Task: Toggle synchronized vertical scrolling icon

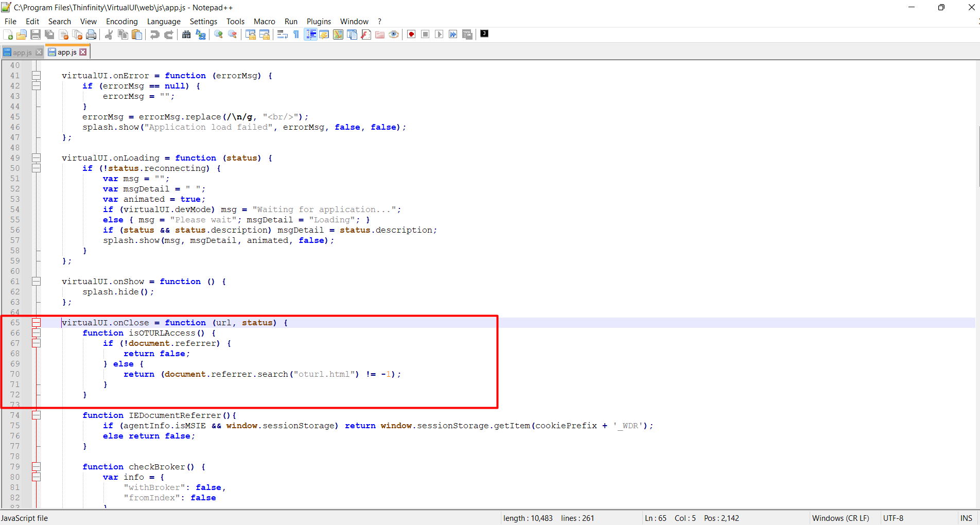Action: (251, 34)
